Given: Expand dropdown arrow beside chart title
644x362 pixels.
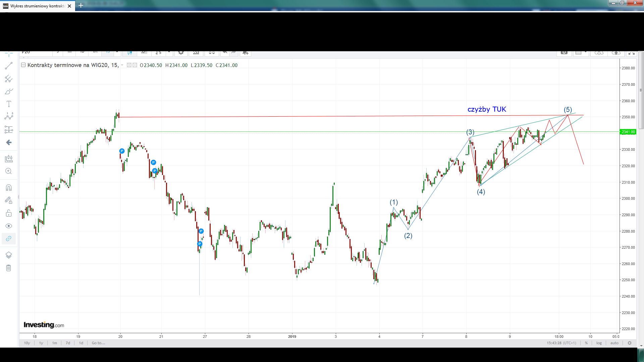Looking at the screenshot, I should coord(122,65).
